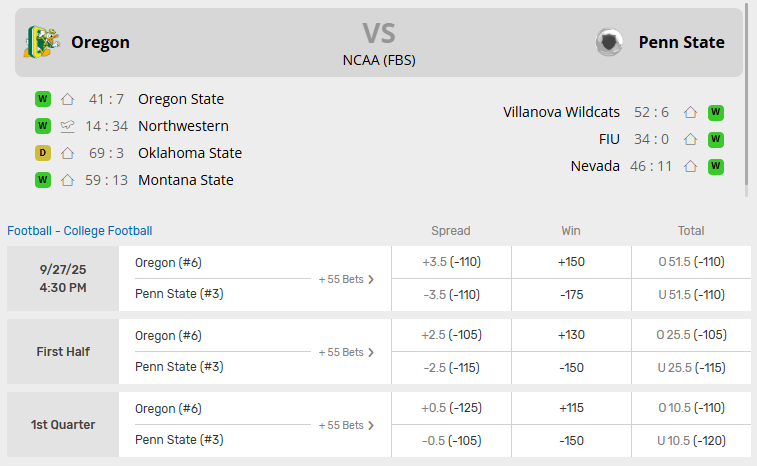Screen dimensions: 757x466
Task: Click the home icon beside Oregon State result
Action: (x=68, y=99)
